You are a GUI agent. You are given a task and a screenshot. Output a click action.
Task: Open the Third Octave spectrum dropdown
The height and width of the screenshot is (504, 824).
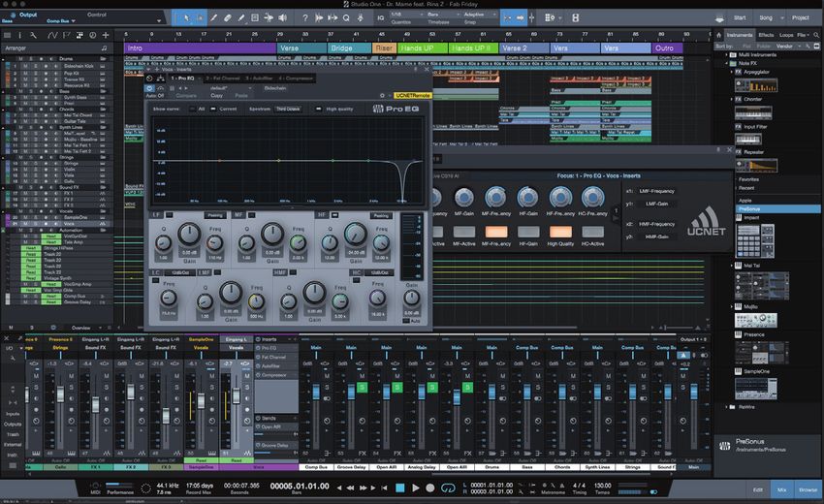click(287, 110)
